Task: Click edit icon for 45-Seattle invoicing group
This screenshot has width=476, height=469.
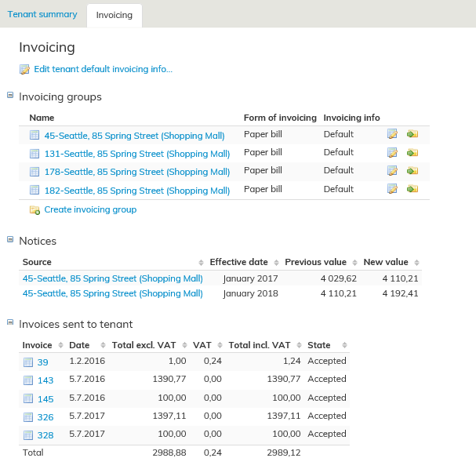Action: pyautogui.click(x=392, y=134)
